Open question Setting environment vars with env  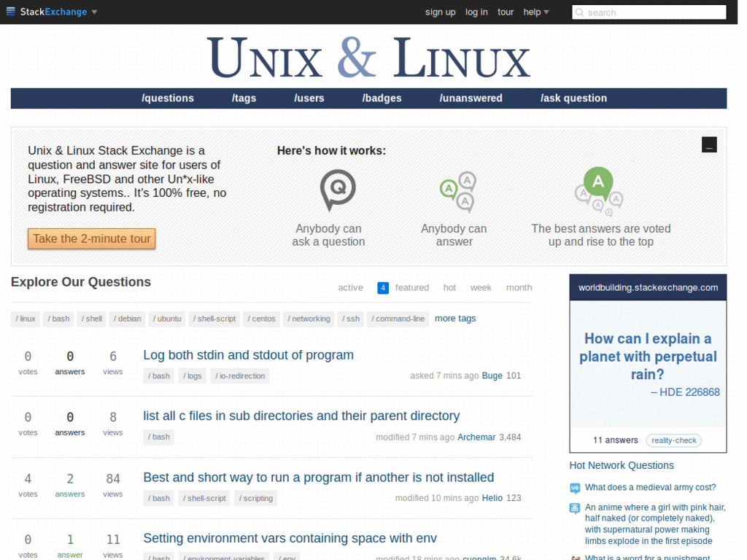click(290, 539)
